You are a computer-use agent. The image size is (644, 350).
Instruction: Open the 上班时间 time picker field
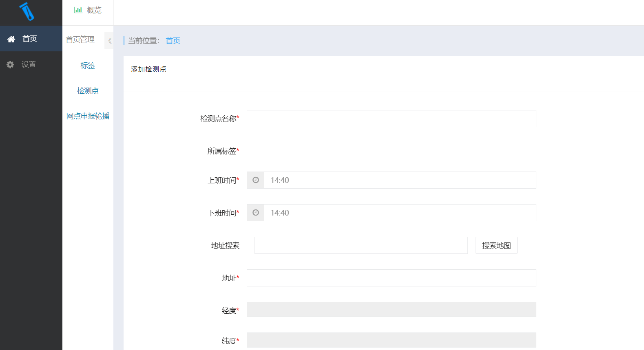(x=400, y=180)
